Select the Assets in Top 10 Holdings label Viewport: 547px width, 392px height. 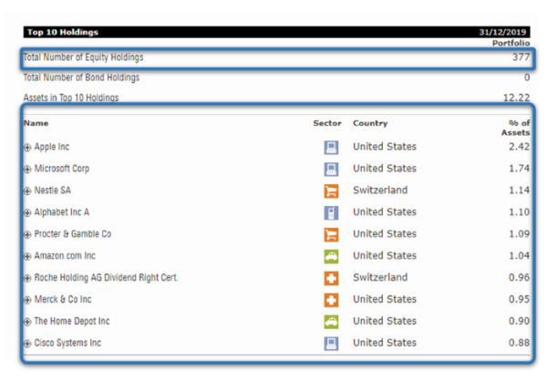click(71, 98)
